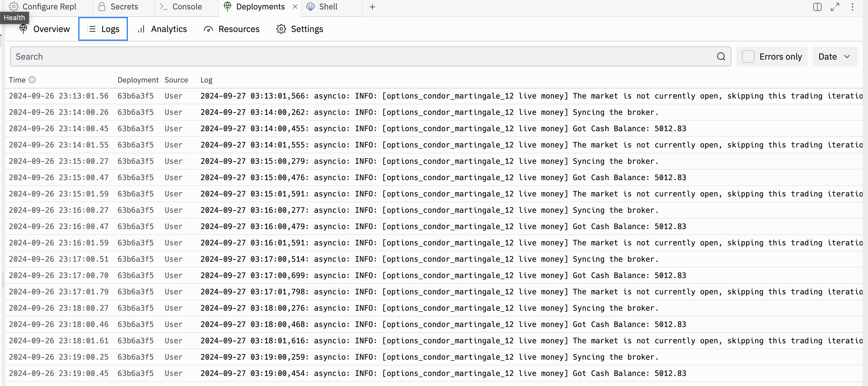
Task: Switch to the Logs tab
Action: [x=104, y=29]
